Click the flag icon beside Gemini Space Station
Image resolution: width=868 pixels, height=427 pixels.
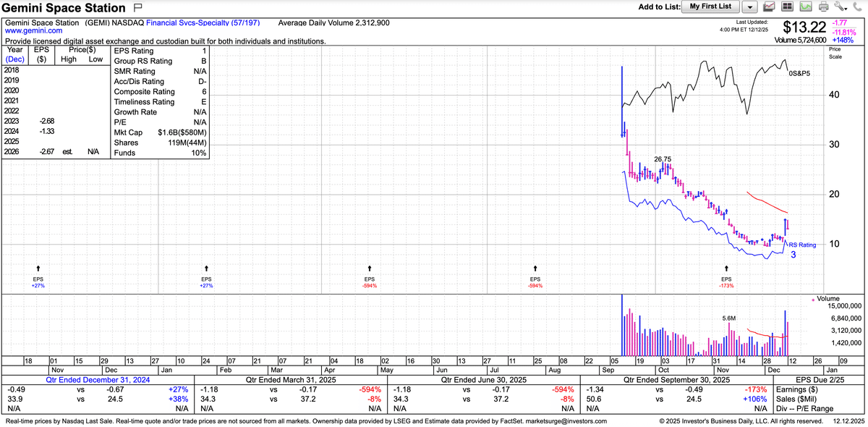click(139, 8)
